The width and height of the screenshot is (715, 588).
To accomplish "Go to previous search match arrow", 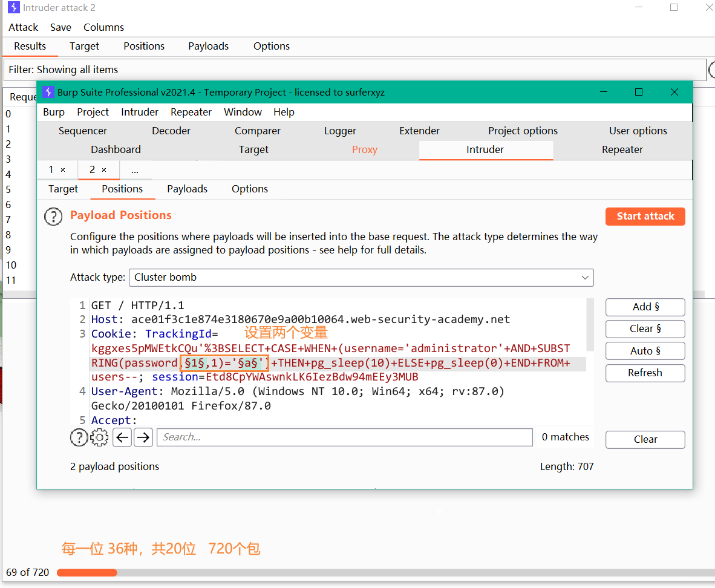I will [122, 437].
